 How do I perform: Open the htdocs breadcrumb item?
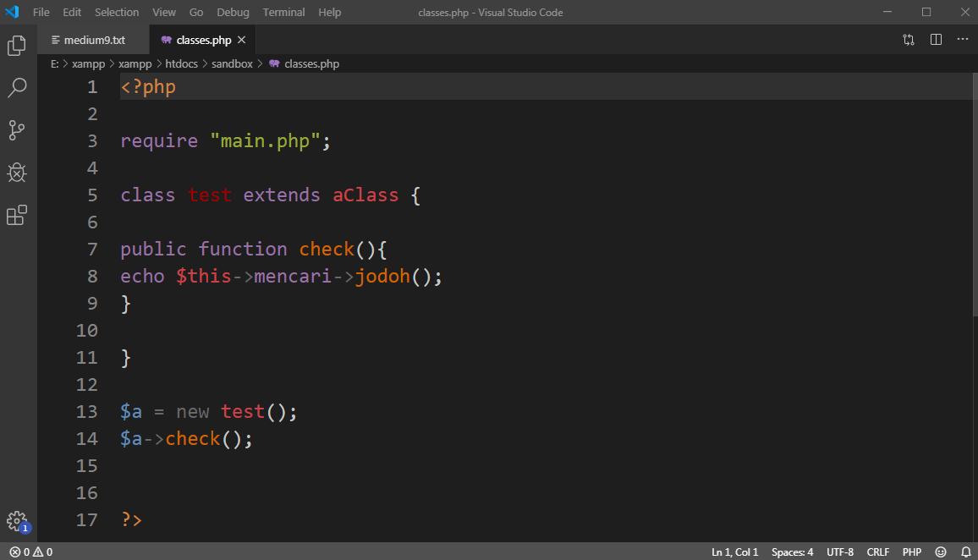(181, 63)
